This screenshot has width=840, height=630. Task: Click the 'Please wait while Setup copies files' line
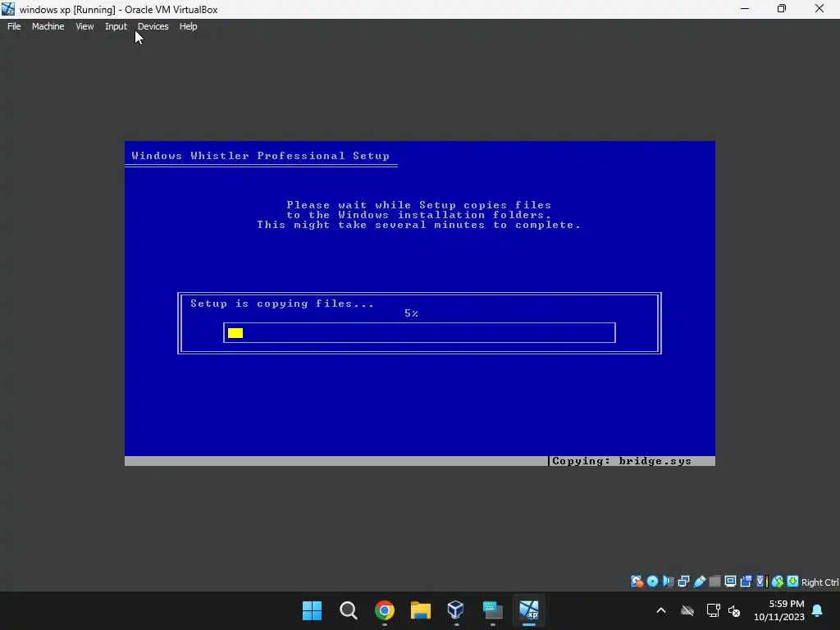(x=419, y=204)
